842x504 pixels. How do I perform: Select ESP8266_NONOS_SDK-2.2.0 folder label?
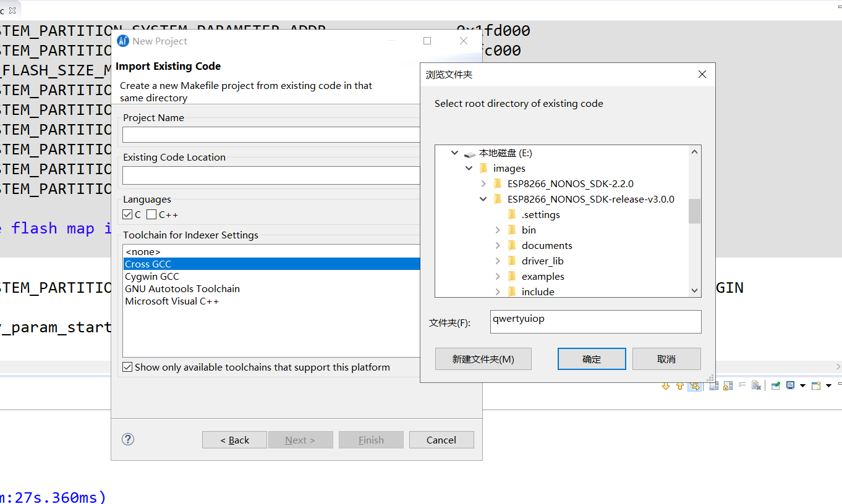tap(571, 183)
